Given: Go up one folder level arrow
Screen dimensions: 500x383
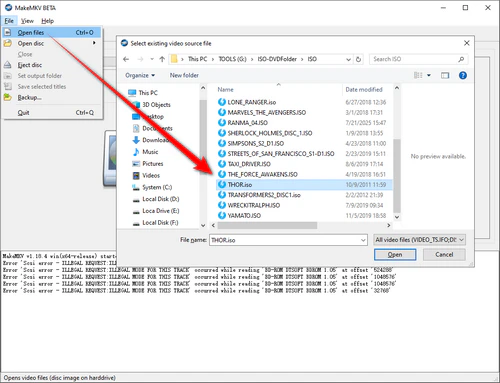Looking at the screenshot, I should click(x=162, y=59).
